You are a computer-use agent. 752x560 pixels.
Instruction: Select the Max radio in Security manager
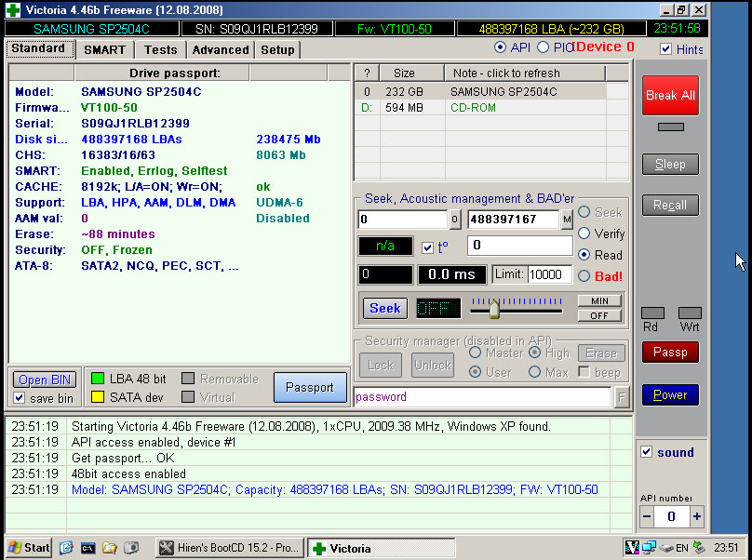534,371
